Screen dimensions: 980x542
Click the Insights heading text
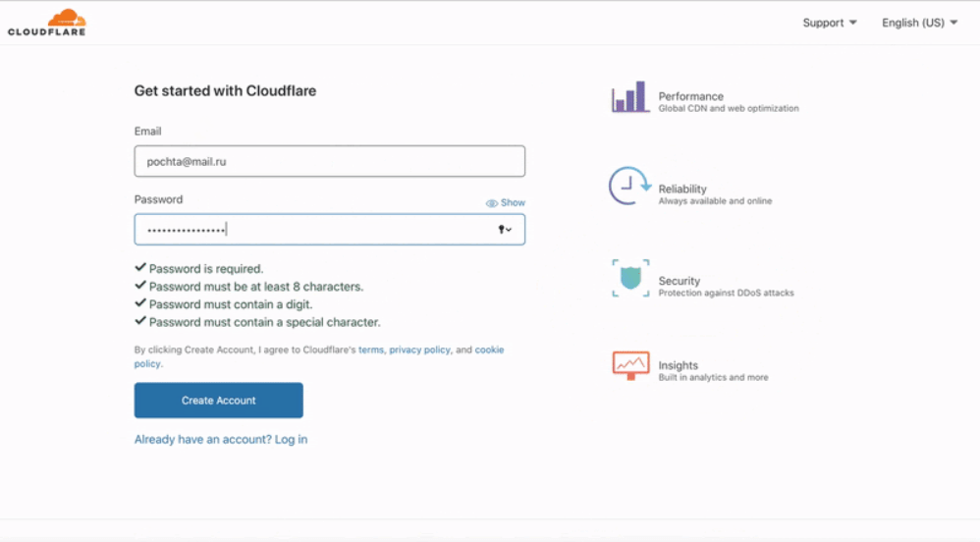pyautogui.click(x=679, y=365)
